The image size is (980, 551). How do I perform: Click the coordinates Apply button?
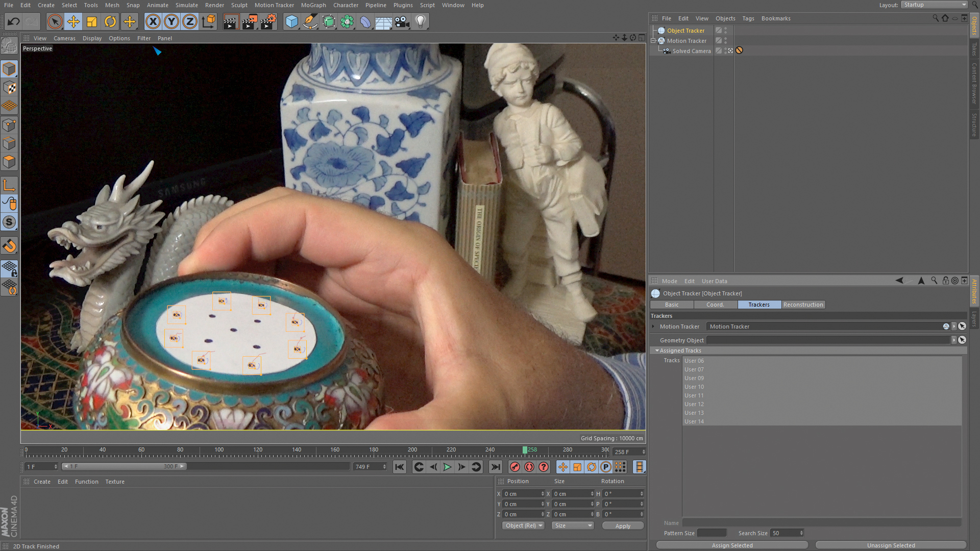click(623, 526)
